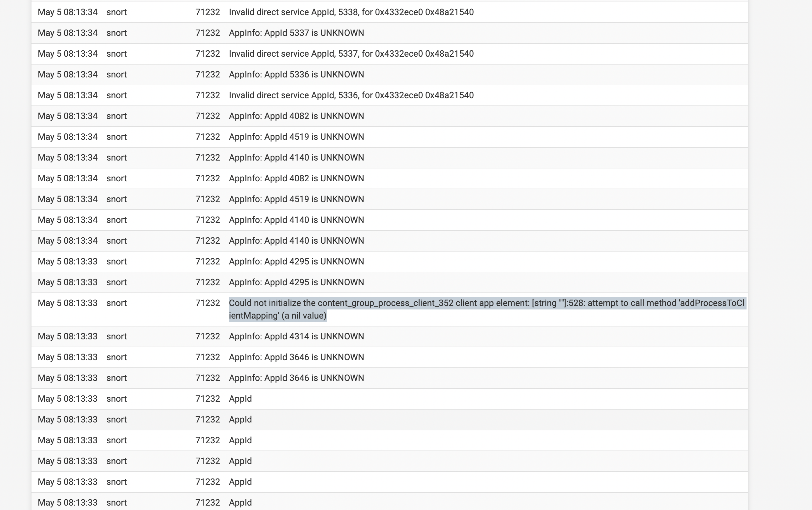Click the last 'AppId 4140 is UNKNOWN' entry
This screenshot has width=812, height=510.
296,241
